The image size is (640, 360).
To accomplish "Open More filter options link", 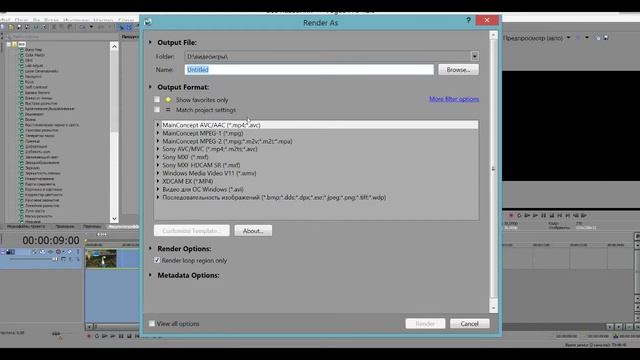I will tap(454, 99).
